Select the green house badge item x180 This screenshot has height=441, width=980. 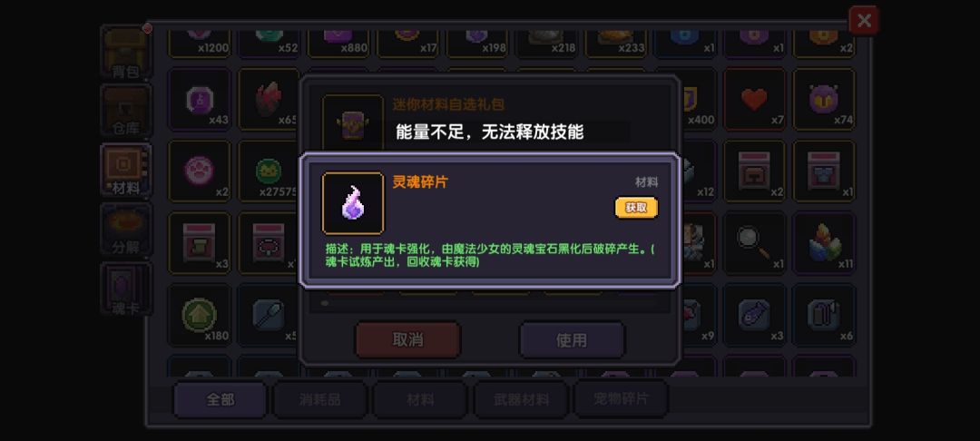200,315
